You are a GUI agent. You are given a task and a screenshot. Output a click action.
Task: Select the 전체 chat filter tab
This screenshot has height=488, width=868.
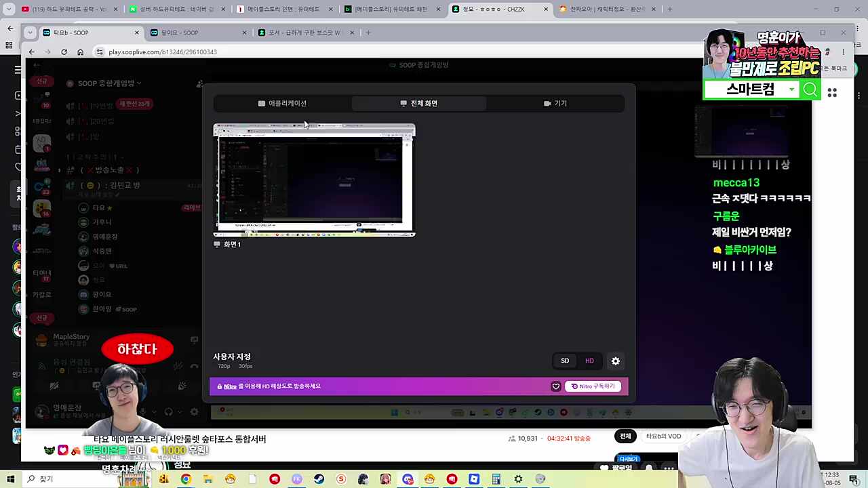tap(625, 436)
